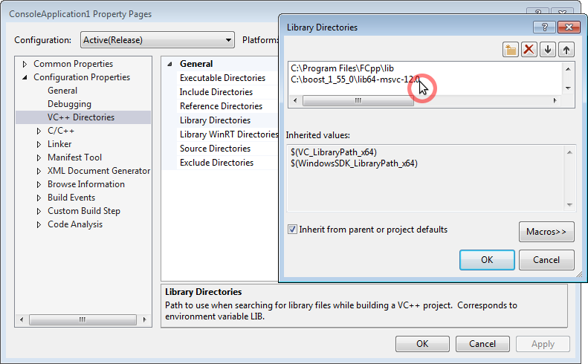Click the Library Directories help button
Image resolution: width=588 pixels, height=364 pixels.
click(x=540, y=27)
